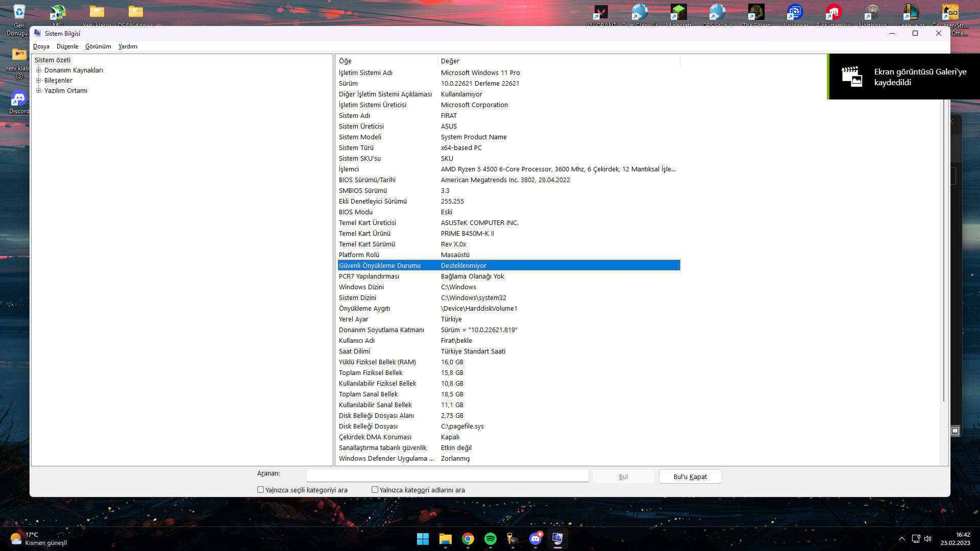Select the BIOS Modu row
This screenshot has width=980, height=551.
(509, 212)
